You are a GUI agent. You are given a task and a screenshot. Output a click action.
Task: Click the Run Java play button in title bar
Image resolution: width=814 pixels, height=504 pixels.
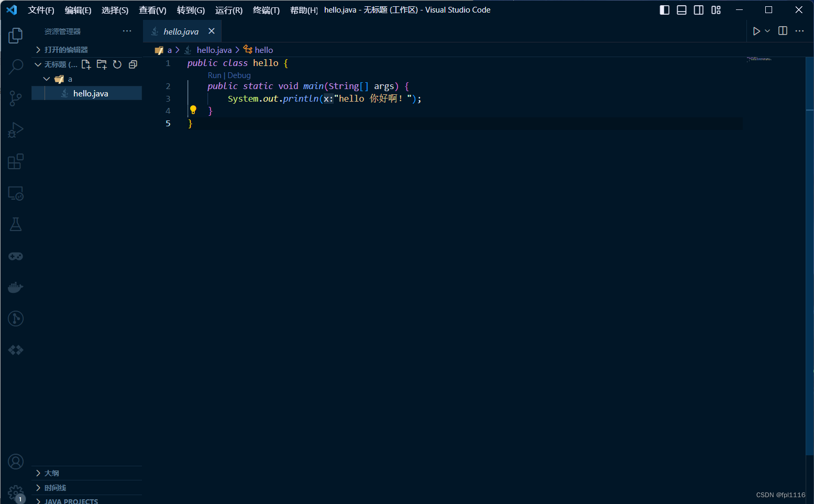[x=756, y=31]
